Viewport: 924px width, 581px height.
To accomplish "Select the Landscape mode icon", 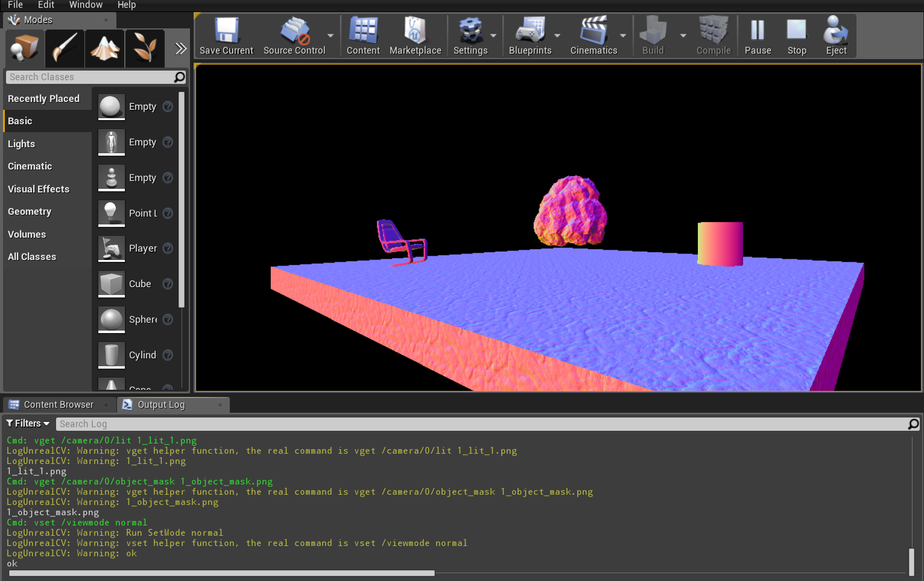I will point(104,48).
